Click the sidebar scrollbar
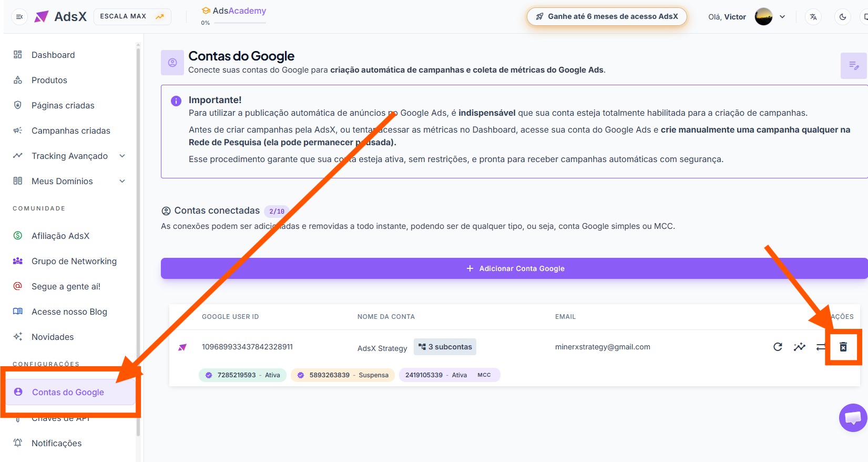This screenshot has height=462, width=868. click(x=138, y=242)
